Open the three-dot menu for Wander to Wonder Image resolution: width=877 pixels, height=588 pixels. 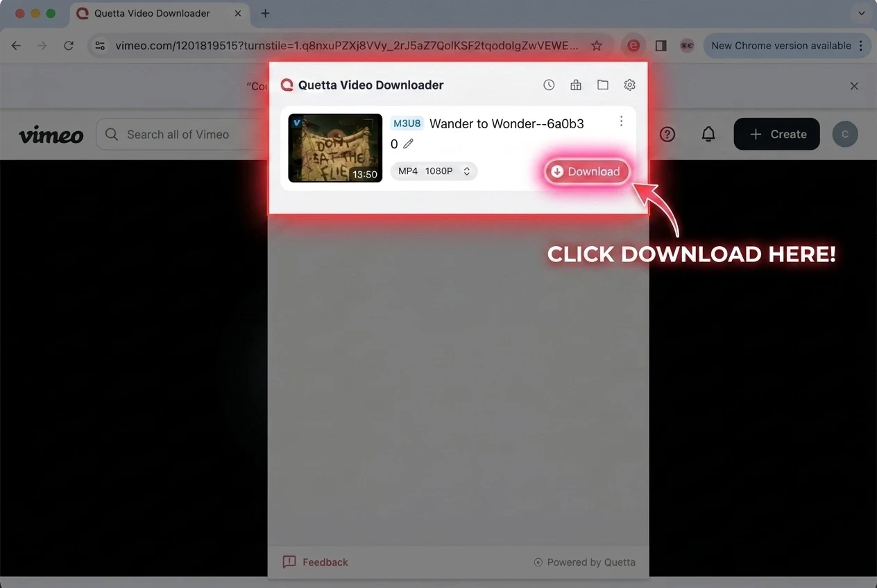pos(621,121)
